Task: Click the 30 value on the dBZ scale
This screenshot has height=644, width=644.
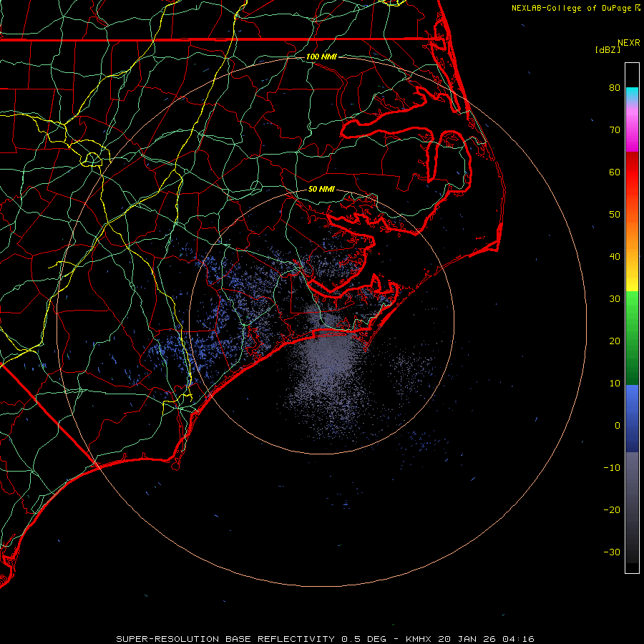Action: [615, 299]
